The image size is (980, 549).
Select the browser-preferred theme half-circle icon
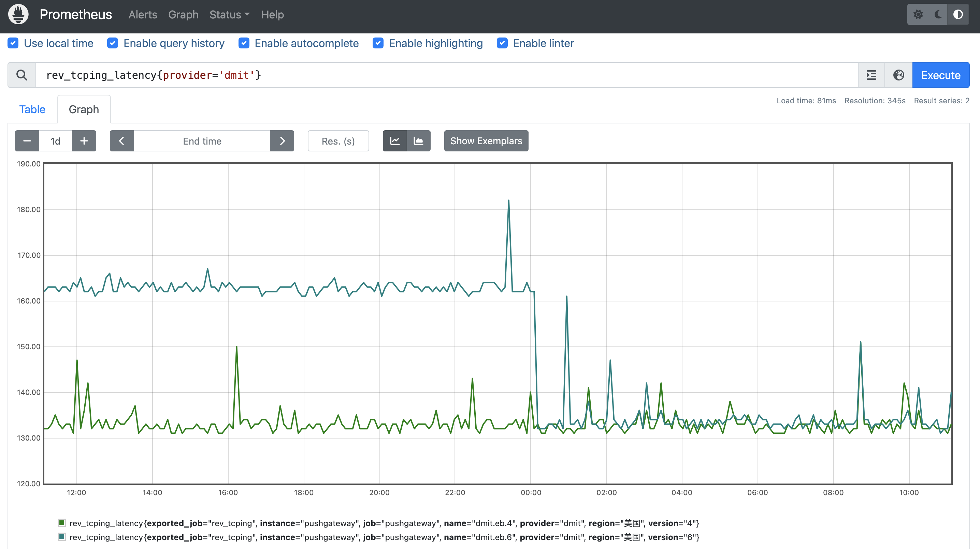click(x=958, y=14)
